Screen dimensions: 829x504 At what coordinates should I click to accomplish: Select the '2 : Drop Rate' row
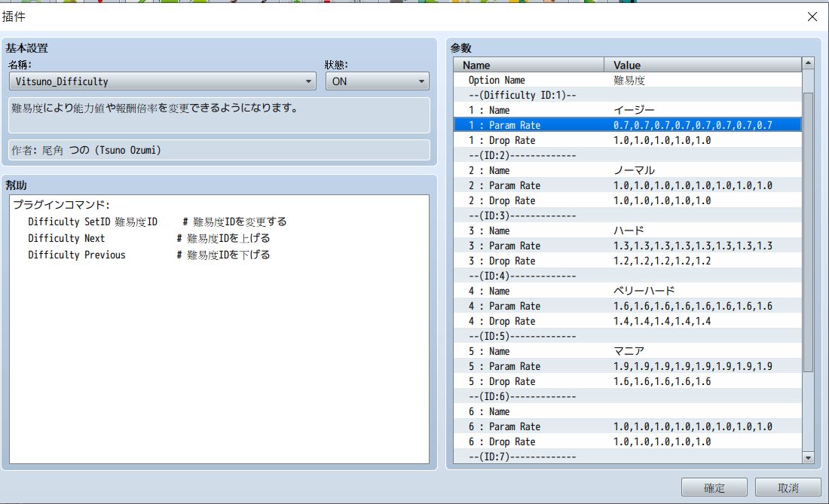[x=628, y=200]
